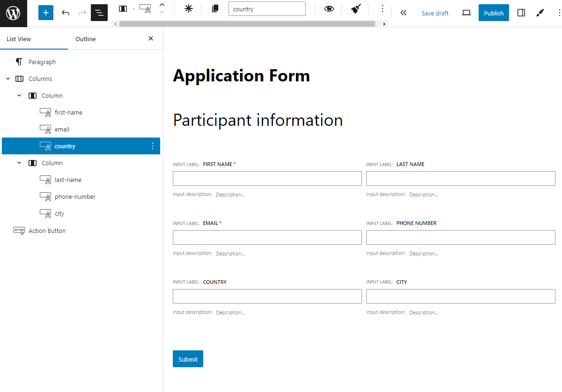Click the desktop preview device toggle
Image resolution: width=562 pixels, height=392 pixels.
point(466,13)
